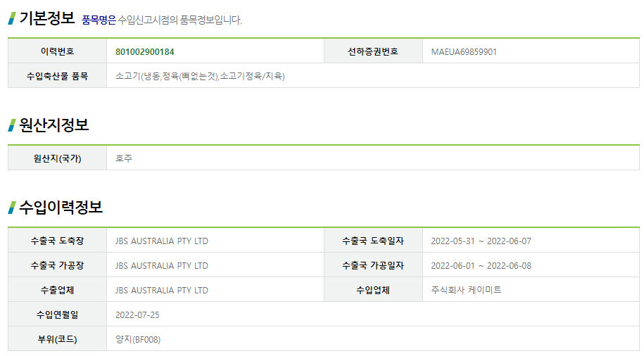Click the 이력번호 header cell
Viewport: 644px width, 356px height.
click(57, 51)
